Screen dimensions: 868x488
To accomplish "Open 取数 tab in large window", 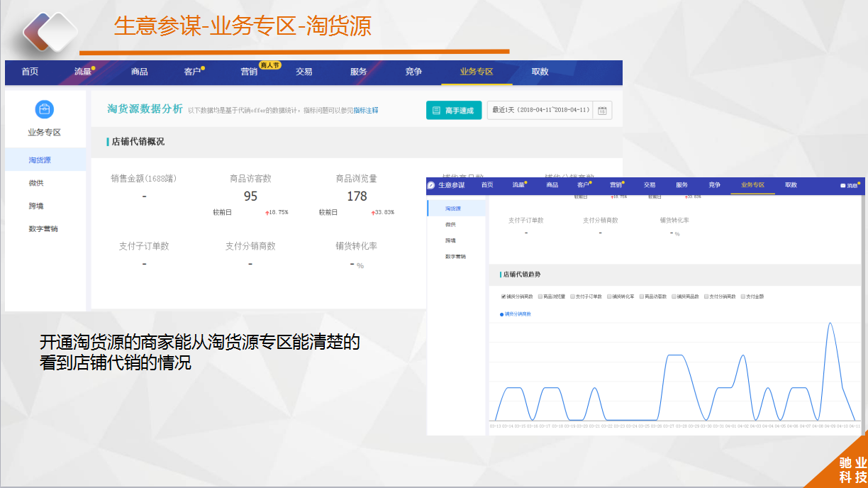I will pos(540,72).
